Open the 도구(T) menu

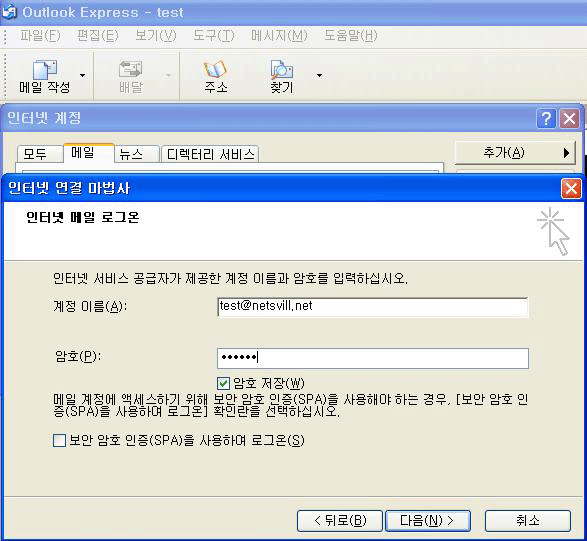coord(214,36)
